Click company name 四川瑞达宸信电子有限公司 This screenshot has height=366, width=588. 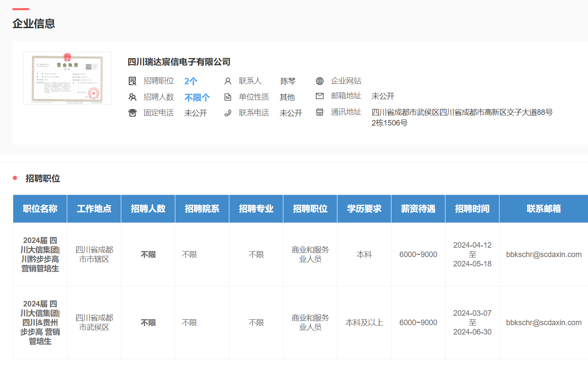click(179, 62)
